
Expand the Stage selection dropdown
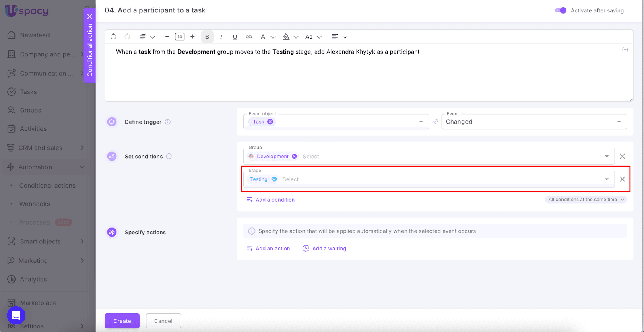tap(607, 179)
